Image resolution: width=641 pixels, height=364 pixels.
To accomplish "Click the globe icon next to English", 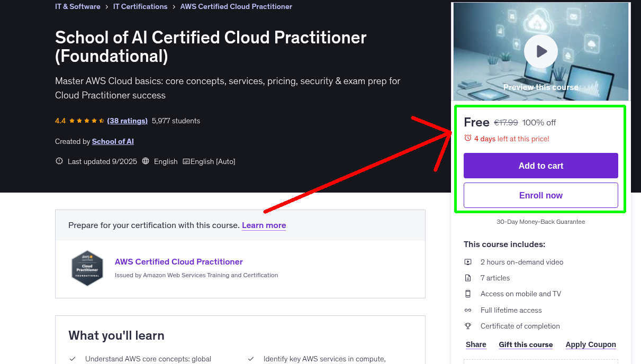I will click(x=146, y=161).
